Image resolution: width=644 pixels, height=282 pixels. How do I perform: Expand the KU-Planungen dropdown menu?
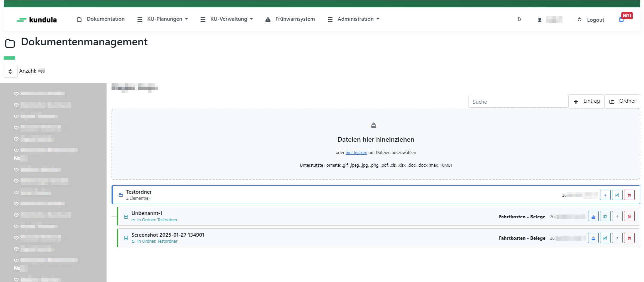click(163, 19)
